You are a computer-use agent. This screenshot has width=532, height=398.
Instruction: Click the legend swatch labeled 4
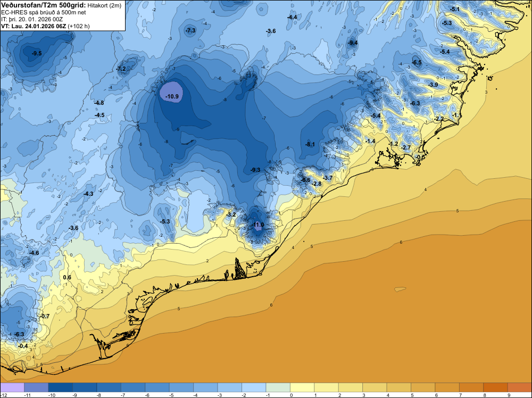point(399,387)
